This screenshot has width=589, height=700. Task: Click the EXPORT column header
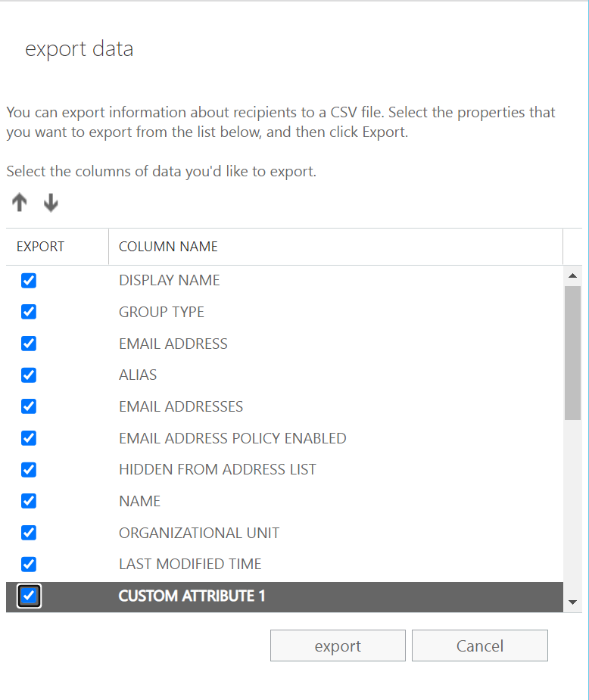point(41,247)
